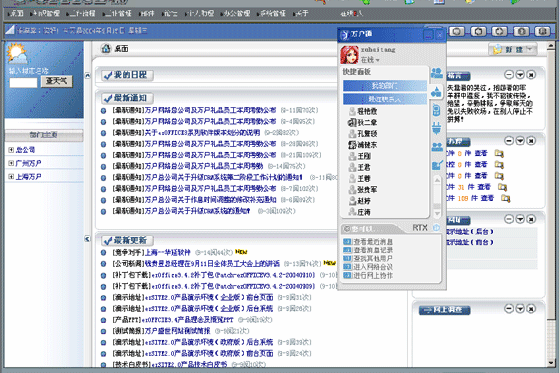Viewport: 560px width, 373px height.
Task: Click the red-haired avatar of xuhaitang
Action: click(349, 55)
